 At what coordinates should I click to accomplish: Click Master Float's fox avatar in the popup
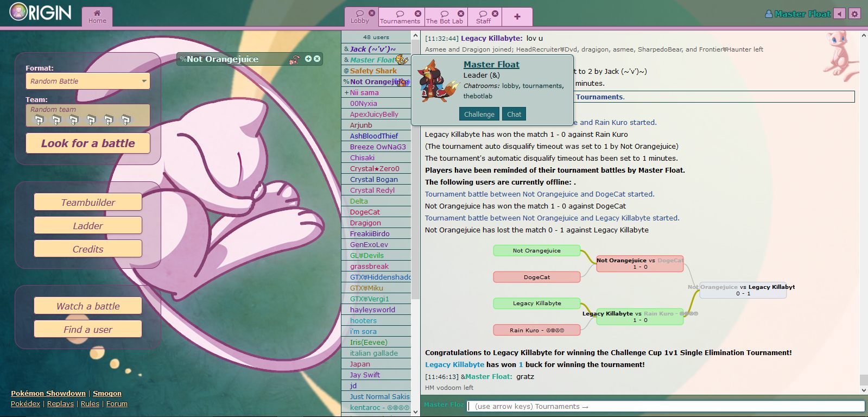click(x=439, y=81)
